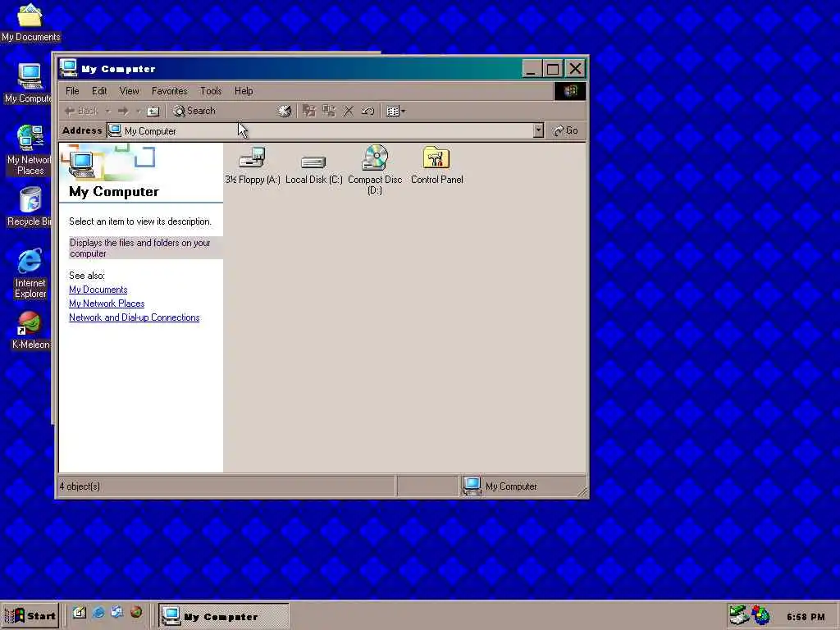Click the My Computer title bar icon
The width and height of the screenshot is (840, 630).
click(x=69, y=69)
